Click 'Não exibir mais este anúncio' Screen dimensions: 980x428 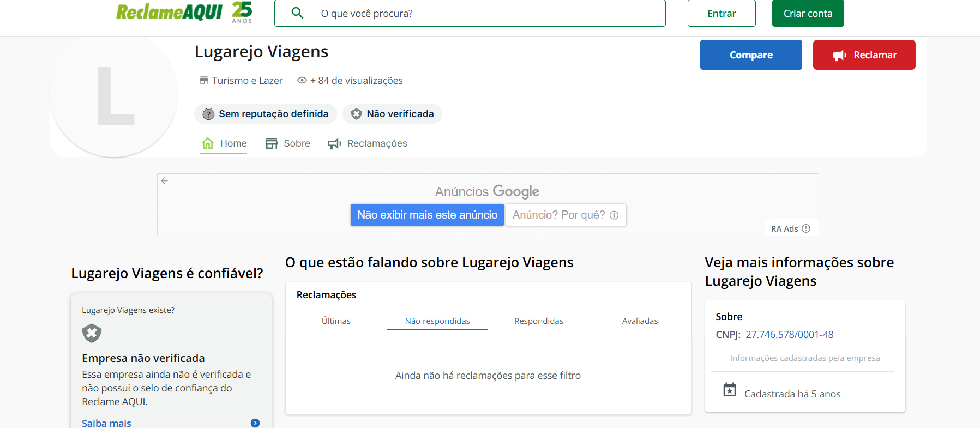click(427, 215)
